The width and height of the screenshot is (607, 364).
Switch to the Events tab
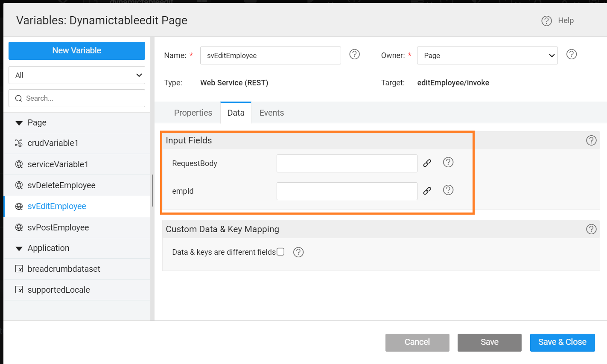coord(271,113)
